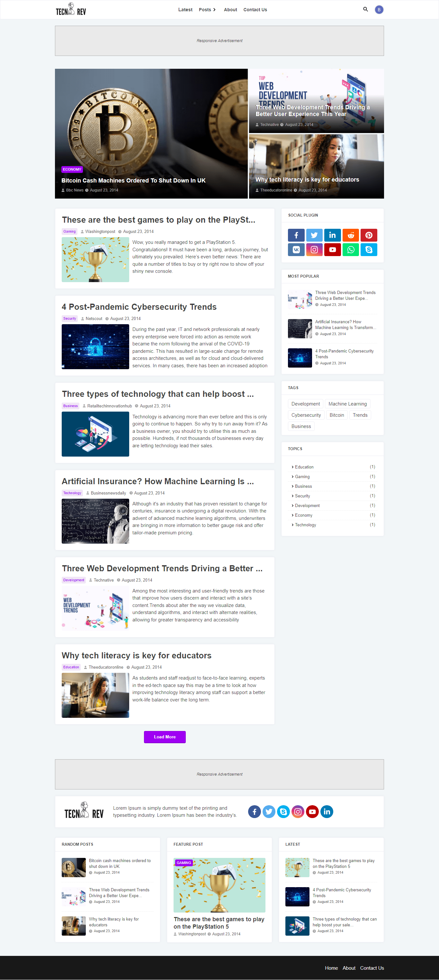Expand the Economy topic row
The image size is (439, 980).
click(333, 515)
